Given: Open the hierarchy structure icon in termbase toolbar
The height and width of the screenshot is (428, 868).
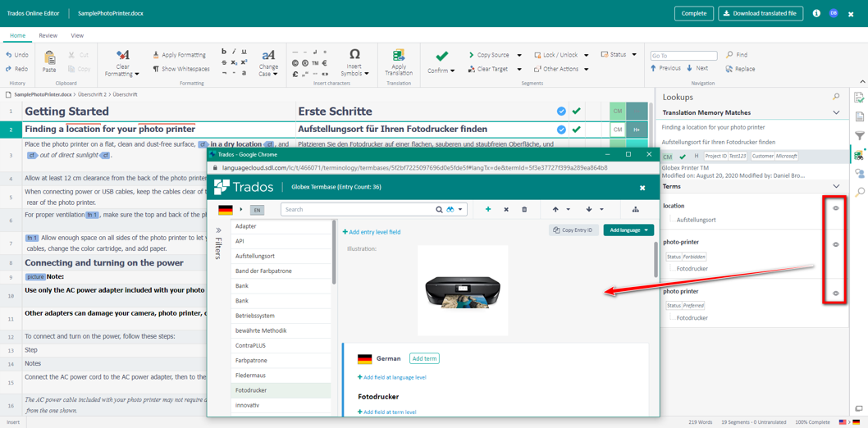Looking at the screenshot, I should [634, 210].
